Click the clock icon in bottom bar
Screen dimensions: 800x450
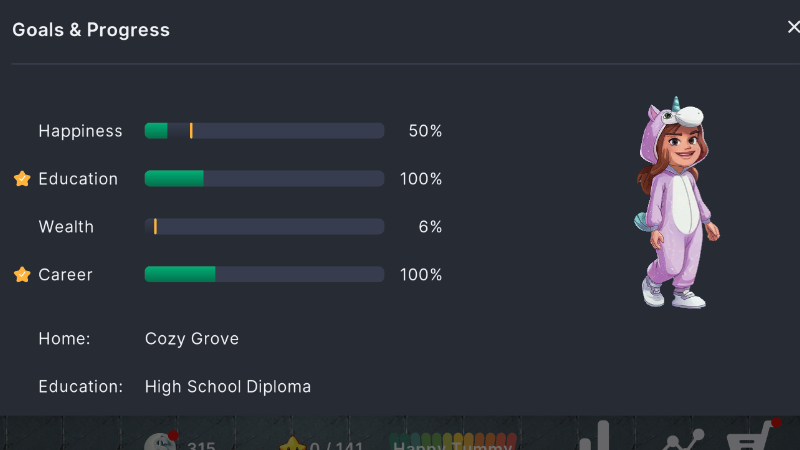160,443
